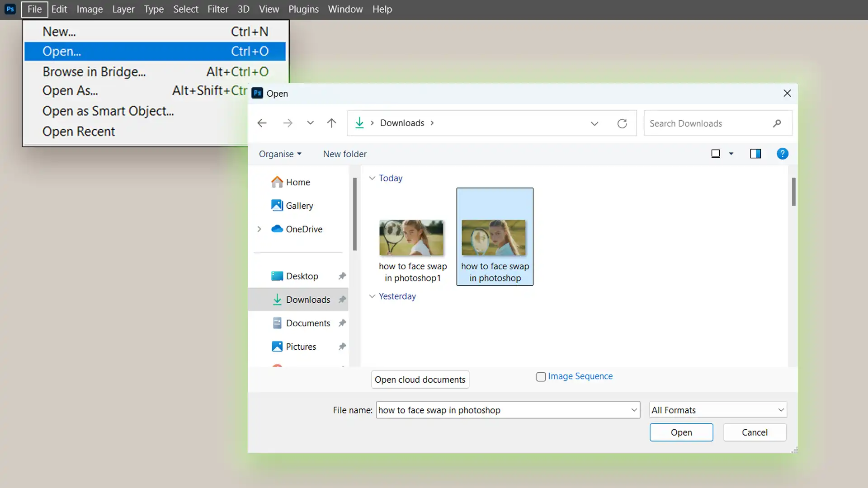868x488 pixels.
Task: Click the Documents pin icon in sidebar
Action: (342, 323)
